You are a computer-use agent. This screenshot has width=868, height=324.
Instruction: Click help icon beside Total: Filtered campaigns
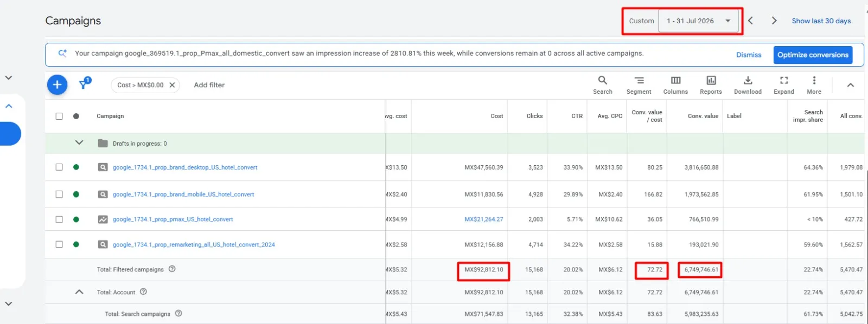(172, 269)
